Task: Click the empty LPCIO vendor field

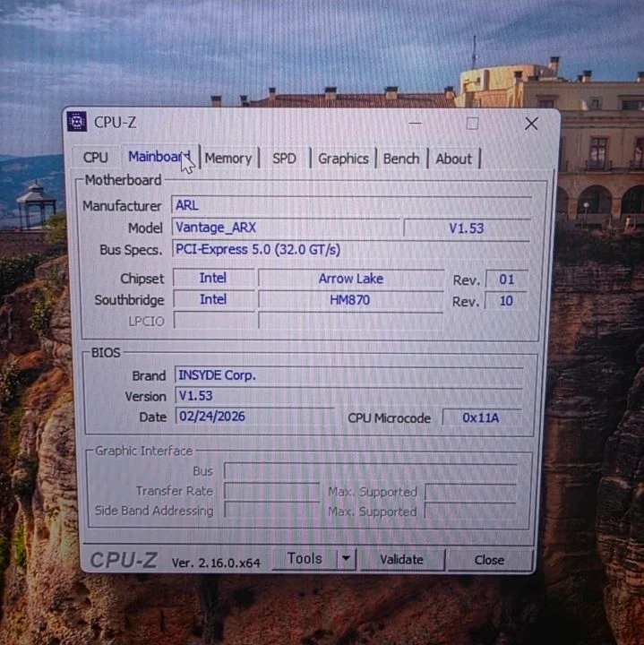Action: click(214, 320)
